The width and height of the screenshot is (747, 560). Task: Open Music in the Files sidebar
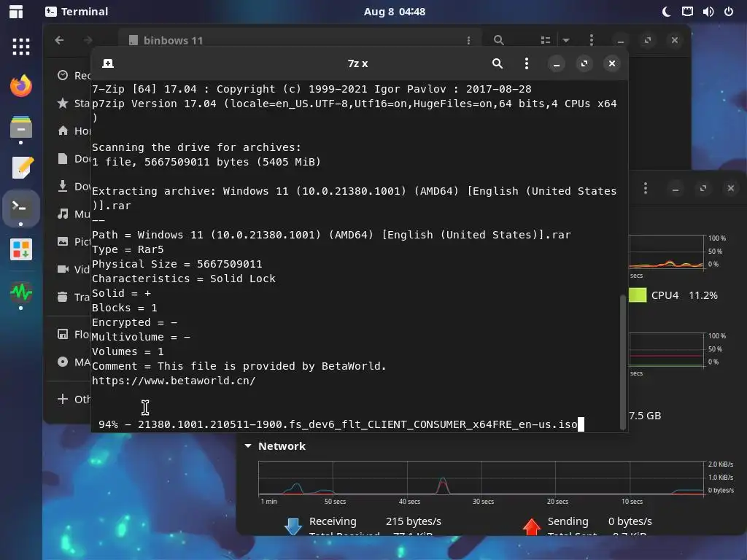[x=74, y=214]
